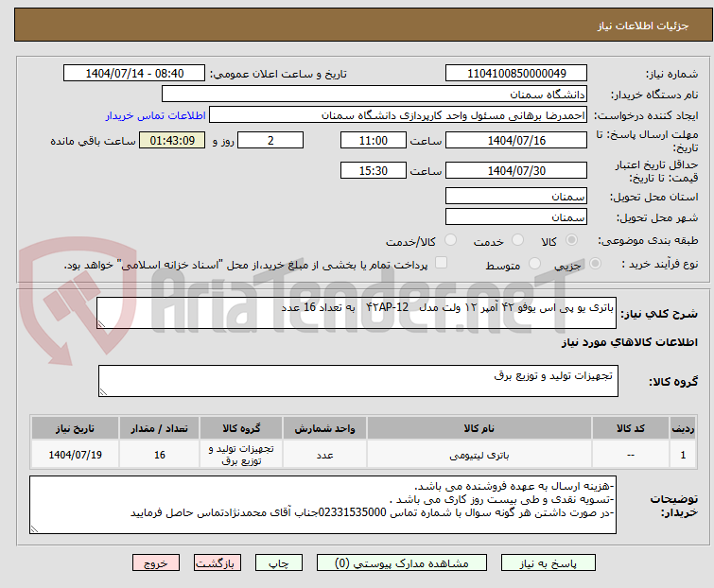Click the quantity cell 16
This screenshot has height=588, width=714.
160,455
